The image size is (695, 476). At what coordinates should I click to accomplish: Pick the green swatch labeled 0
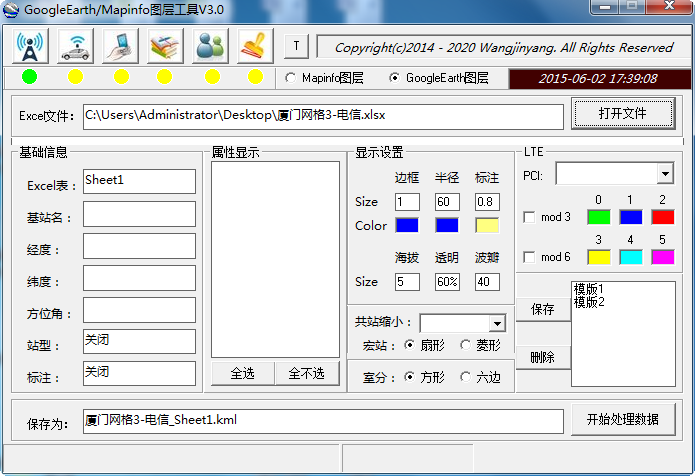[x=599, y=217]
